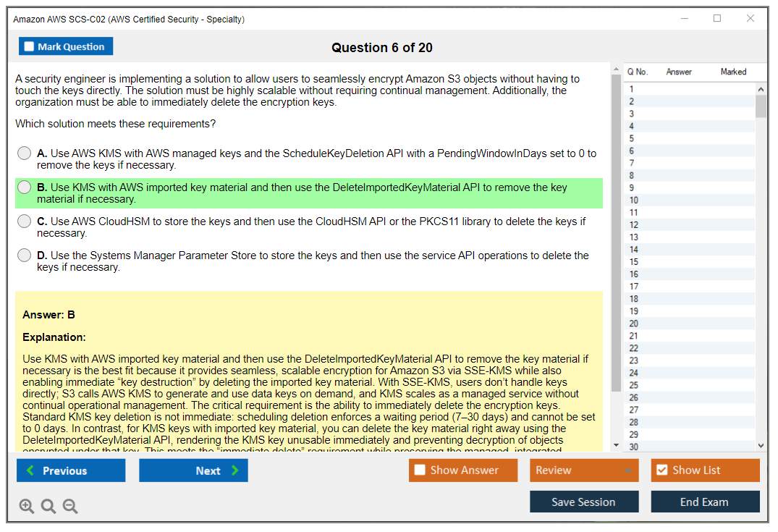This screenshot has height=532, width=778.
Task: Choose answer option C about CloudHSM
Action: click(x=25, y=221)
